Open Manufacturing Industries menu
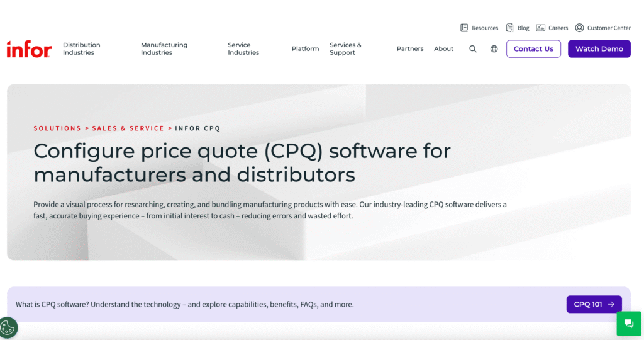Screen dimensions: 644x340 pos(164,49)
